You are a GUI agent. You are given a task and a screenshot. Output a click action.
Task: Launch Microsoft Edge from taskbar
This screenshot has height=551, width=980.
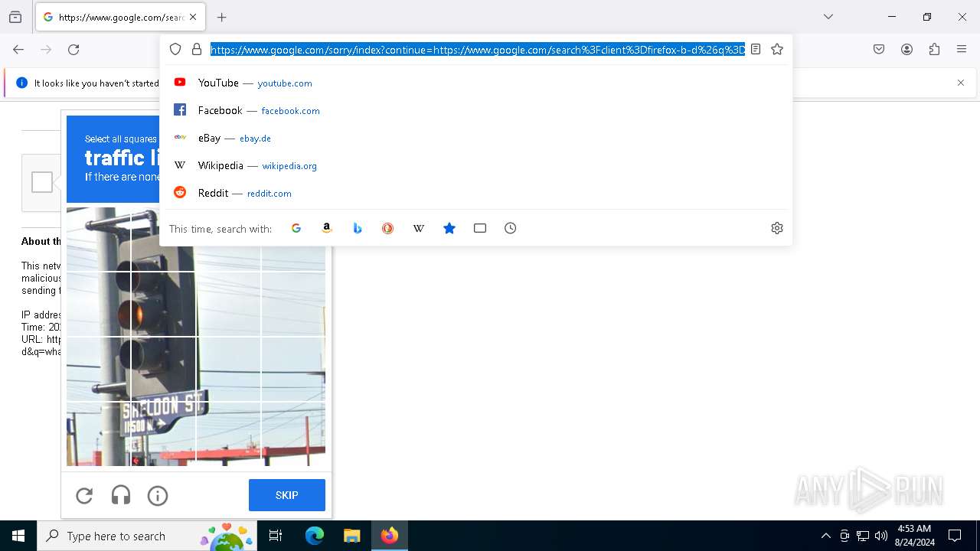[315, 536]
